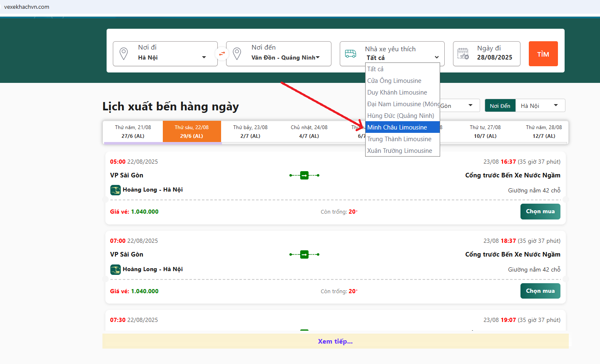Choose Đại Nam Limousine option
600x364 pixels.
tap(403, 104)
